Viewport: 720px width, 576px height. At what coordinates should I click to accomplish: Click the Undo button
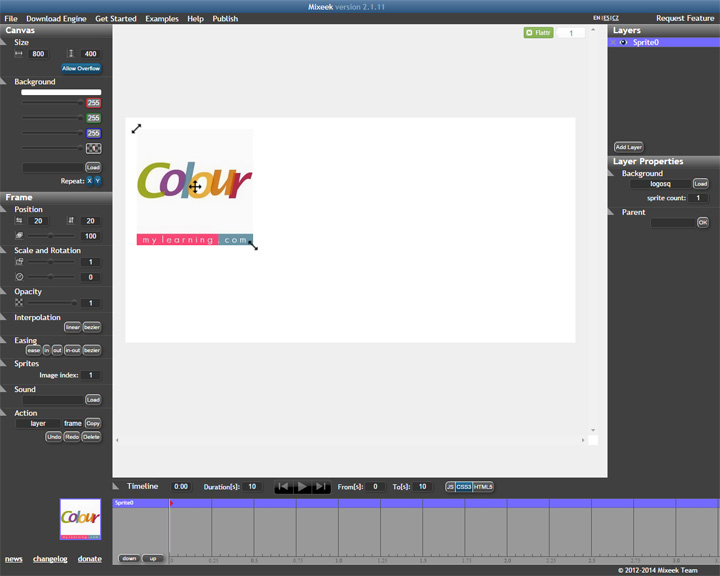point(54,437)
